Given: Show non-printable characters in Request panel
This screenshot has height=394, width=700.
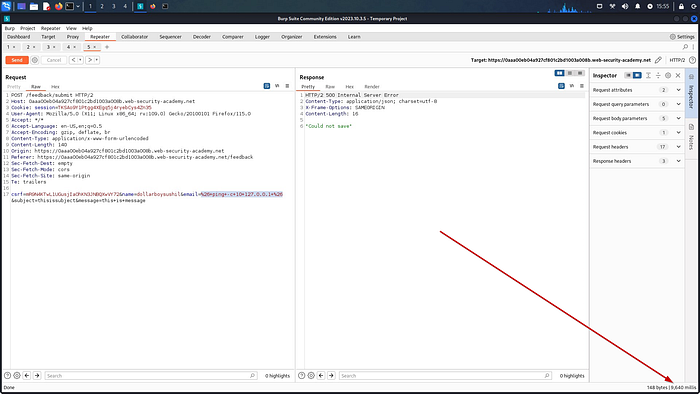Looking at the screenshot, I should click(277, 86).
